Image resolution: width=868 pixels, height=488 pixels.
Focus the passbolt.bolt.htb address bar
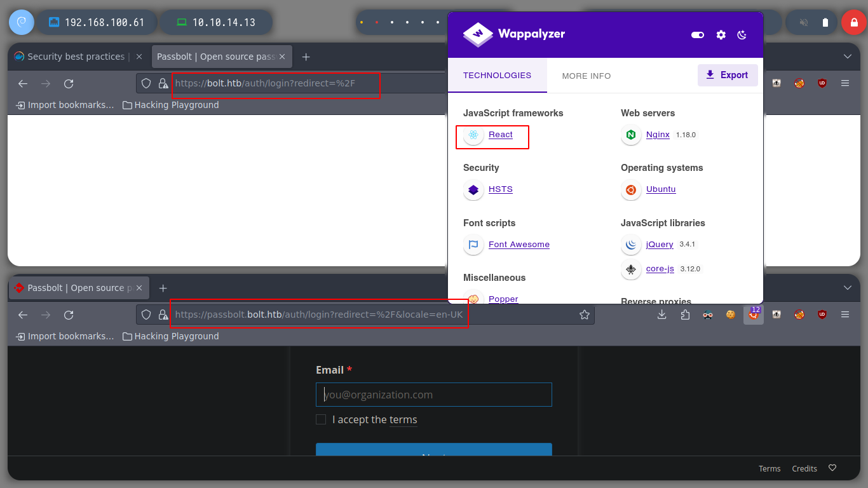(365, 315)
